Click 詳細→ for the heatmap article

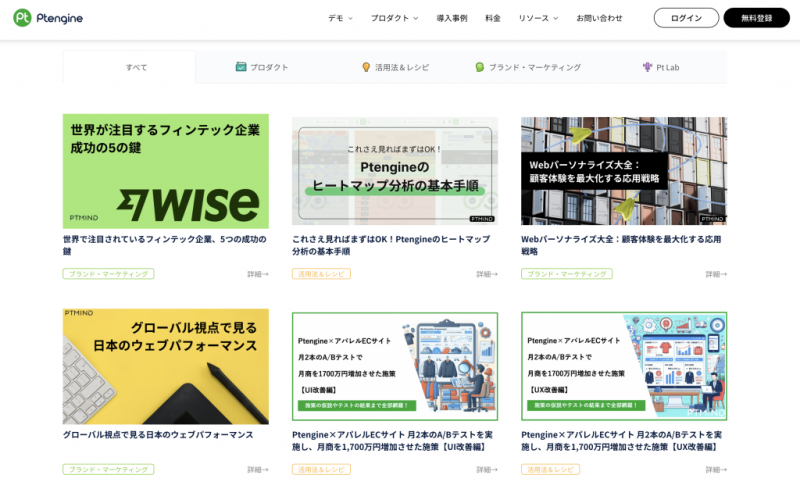click(x=487, y=274)
